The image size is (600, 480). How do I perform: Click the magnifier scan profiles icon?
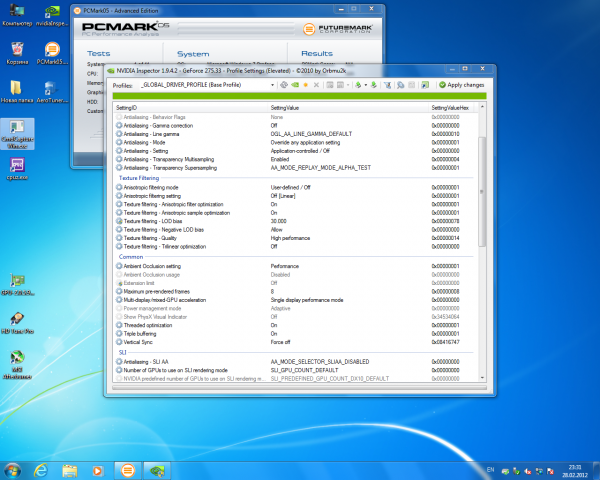click(x=400, y=85)
